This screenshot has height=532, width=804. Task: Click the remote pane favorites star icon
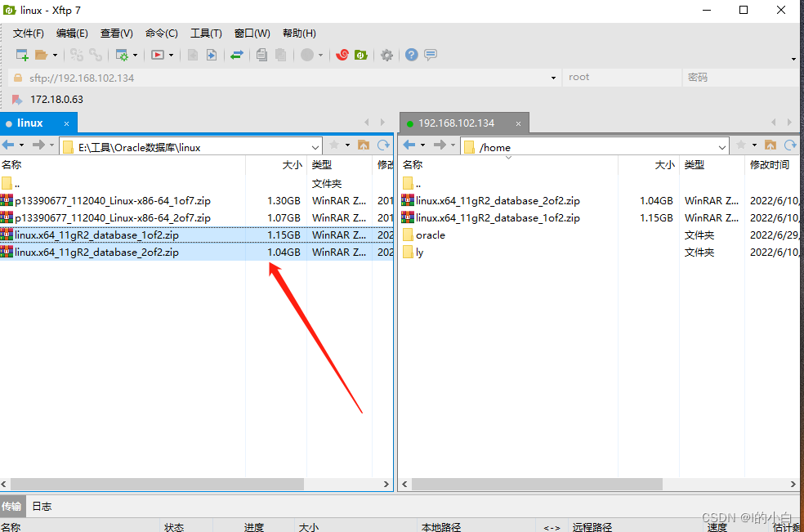[741, 145]
